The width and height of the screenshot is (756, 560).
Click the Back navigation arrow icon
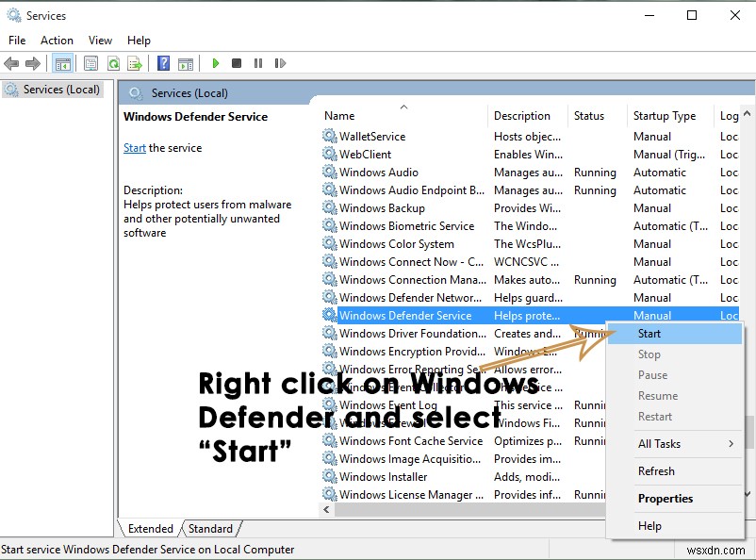[x=11, y=63]
